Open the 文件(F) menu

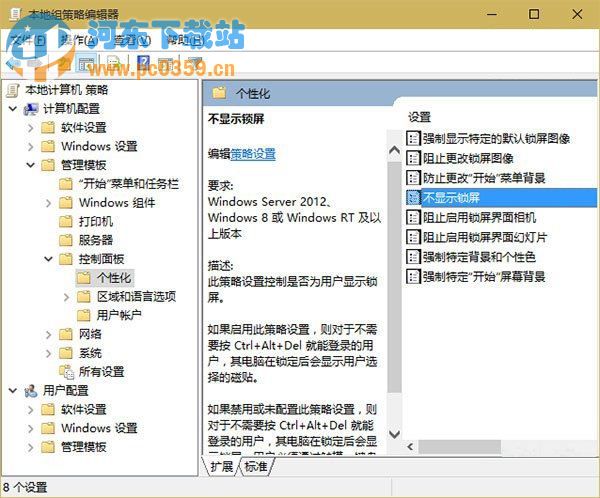28,40
